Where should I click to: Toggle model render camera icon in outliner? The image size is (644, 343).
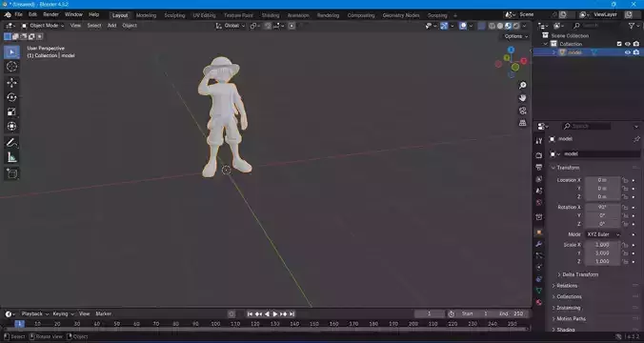tap(636, 52)
